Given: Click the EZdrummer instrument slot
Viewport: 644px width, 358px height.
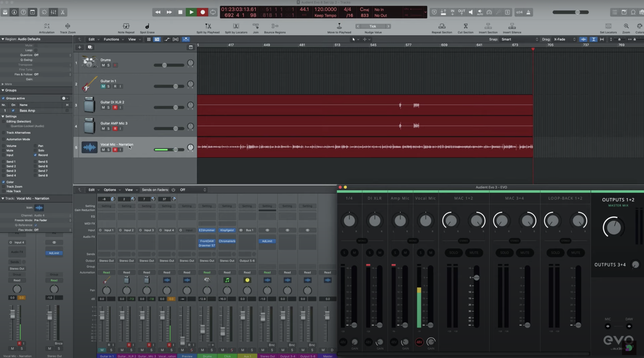Looking at the screenshot, I should 207,230.
